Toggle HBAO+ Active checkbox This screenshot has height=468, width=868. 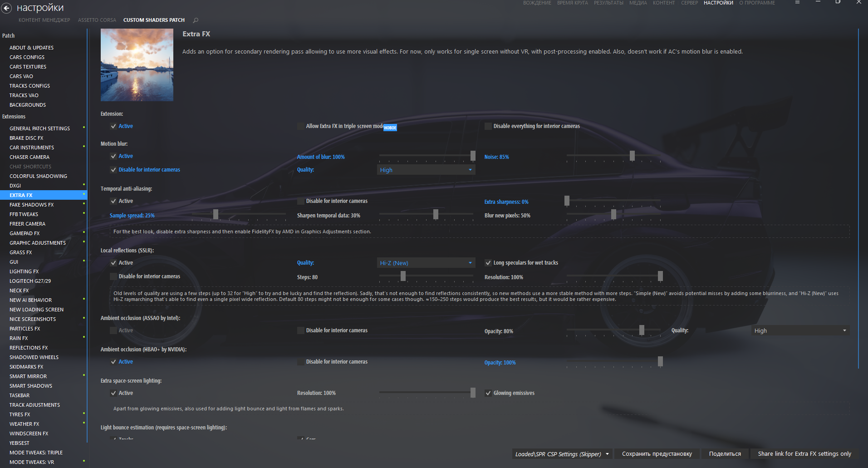pos(113,362)
